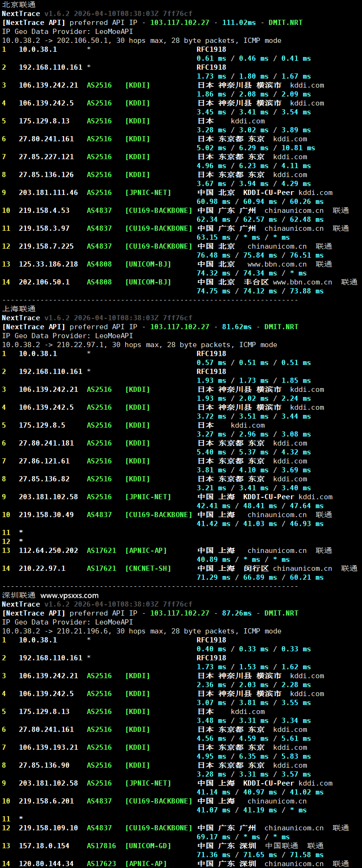
Task: Select the 27.86.121.61 hop address
Action: (44, 461)
